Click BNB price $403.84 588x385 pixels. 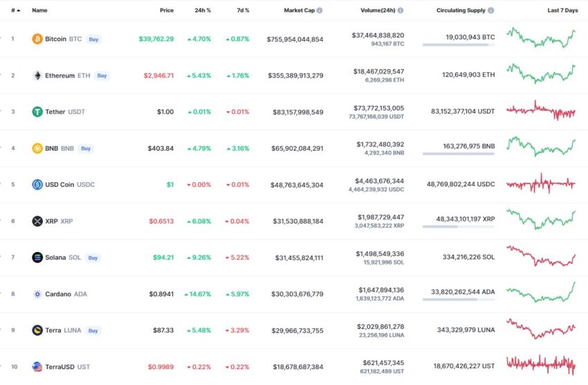[x=161, y=149]
